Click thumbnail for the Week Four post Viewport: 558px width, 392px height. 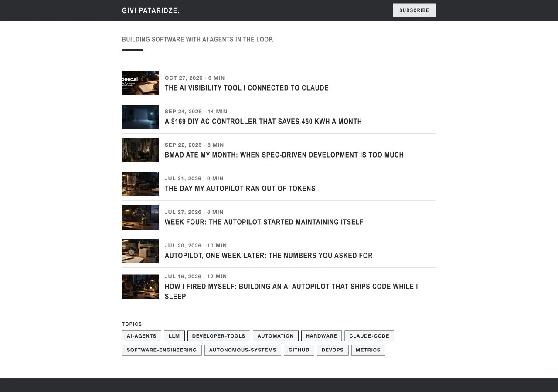(x=140, y=217)
